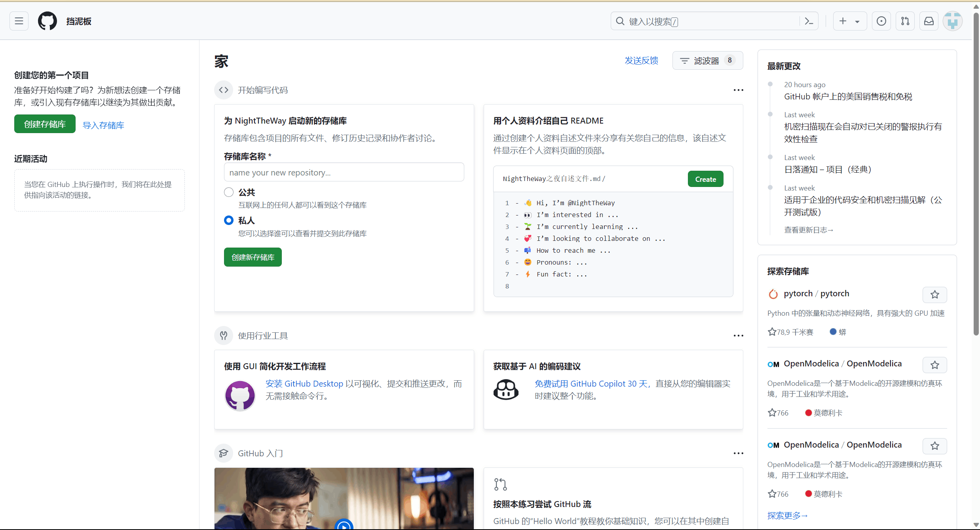Expand the plus create-new dropdown
The height and width of the screenshot is (530, 980).
tap(849, 21)
